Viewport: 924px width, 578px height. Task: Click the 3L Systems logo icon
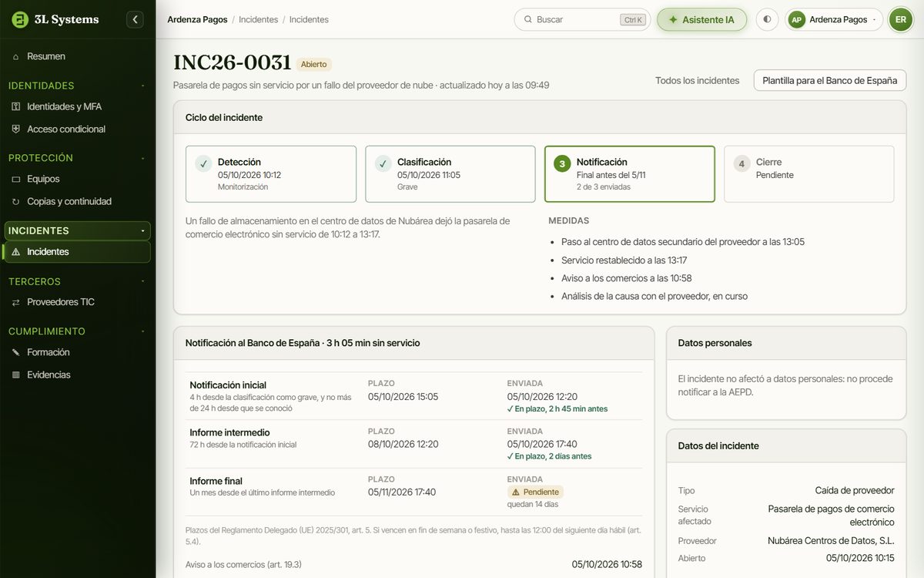click(20, 19)
